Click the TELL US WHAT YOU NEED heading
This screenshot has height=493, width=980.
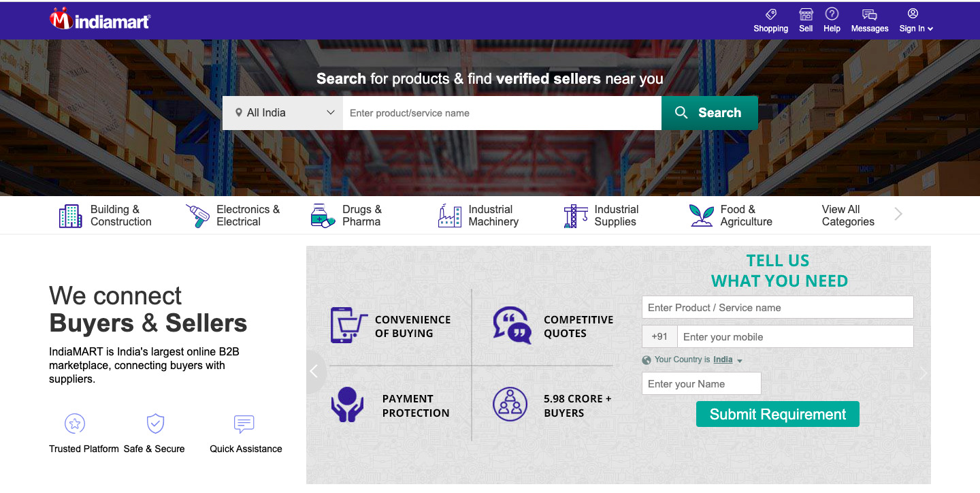(779, 271)
